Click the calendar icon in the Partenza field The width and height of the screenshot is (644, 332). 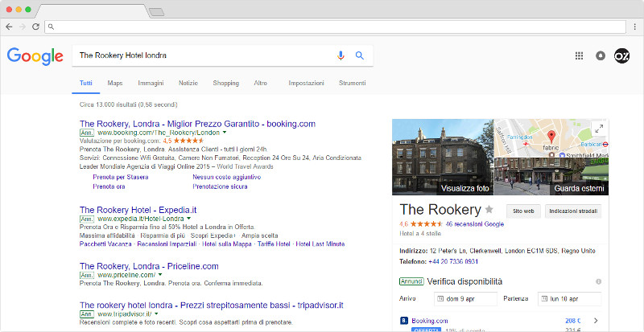544,299
